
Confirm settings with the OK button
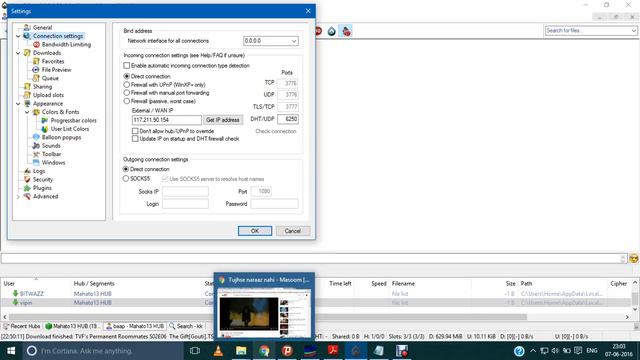pos(255,231)
